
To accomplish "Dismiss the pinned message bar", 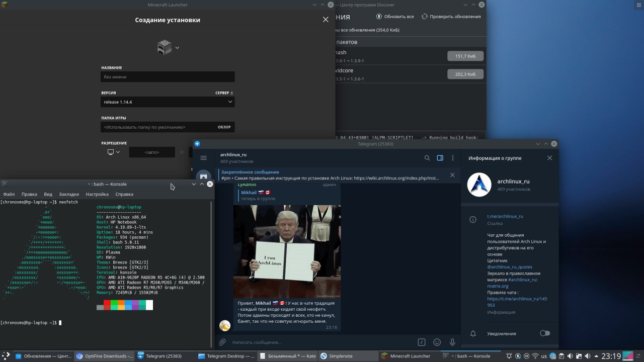I will [452, 175].
